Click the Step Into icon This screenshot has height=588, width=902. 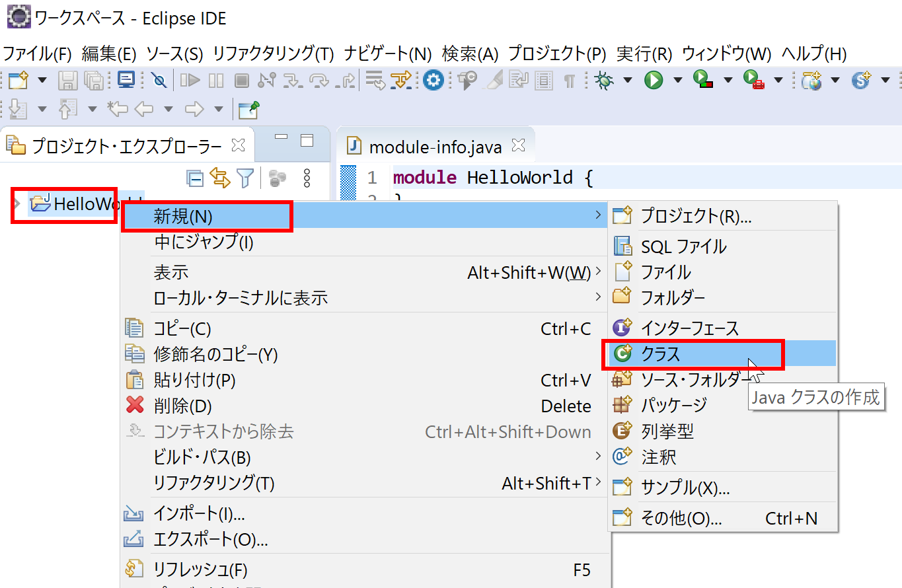tap(293, 81)
